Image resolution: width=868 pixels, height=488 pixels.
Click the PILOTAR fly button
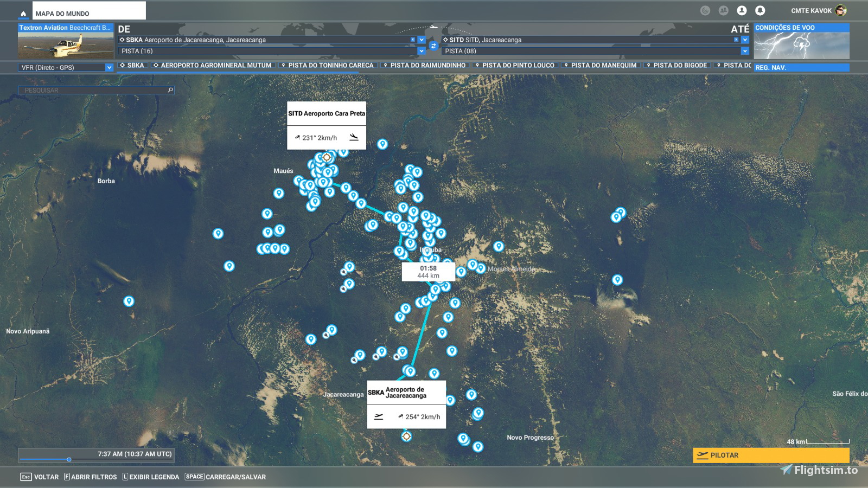(771, 455)
